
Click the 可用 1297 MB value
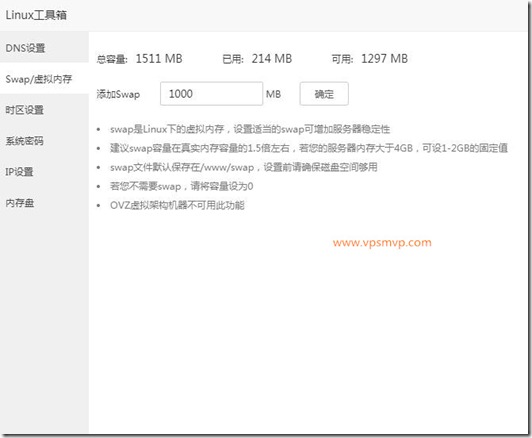click(x=384, y=59)
